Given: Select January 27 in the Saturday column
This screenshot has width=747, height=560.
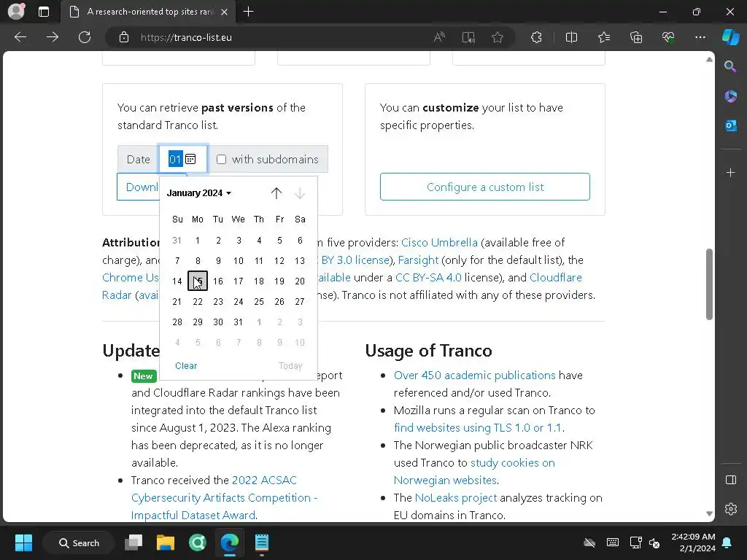Looking at the screenshot, I should tap(300, 302).
